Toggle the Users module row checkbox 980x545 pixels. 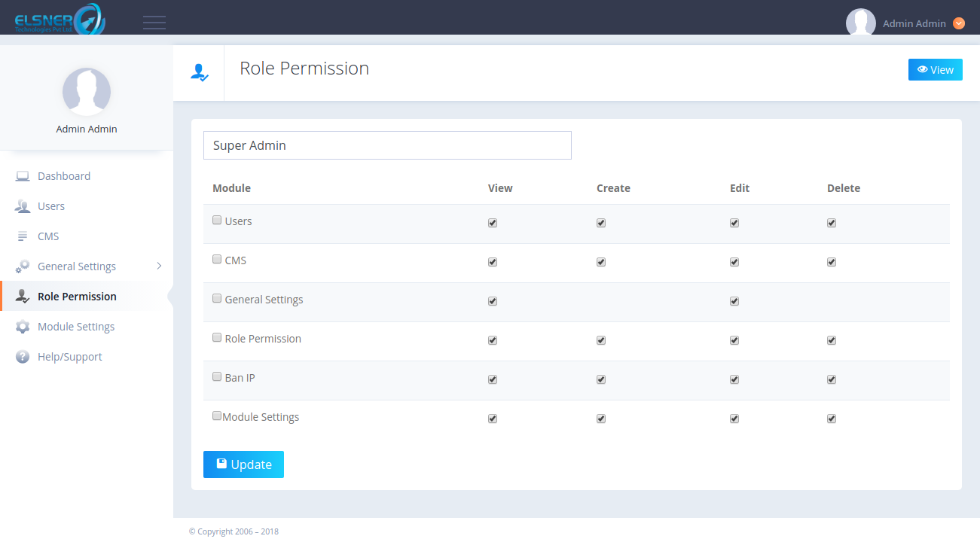coord(217,221)
